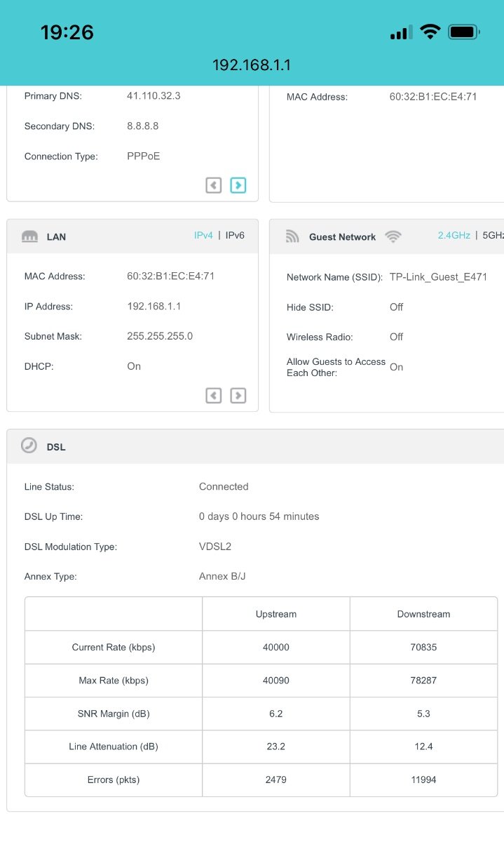The height and width of the screenshot is (842, 504).
Task: Go to previous page in Internet panel
Action: [214, 185]
